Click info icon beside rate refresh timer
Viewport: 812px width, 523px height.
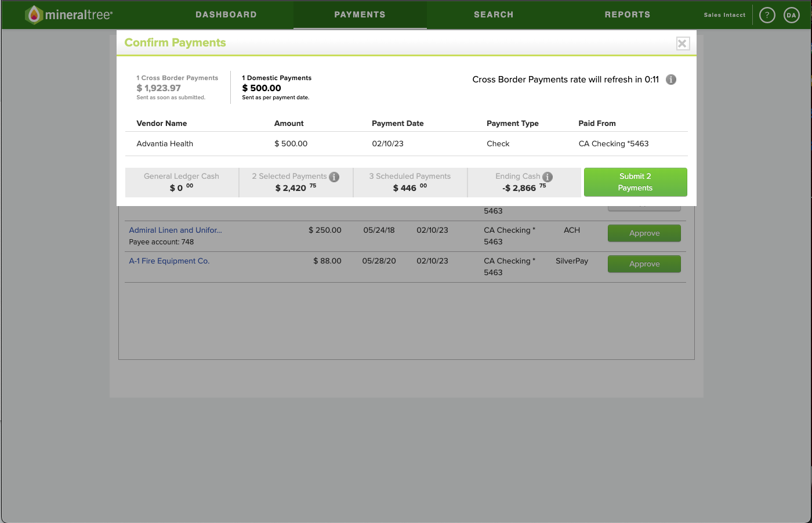(671, 80)
